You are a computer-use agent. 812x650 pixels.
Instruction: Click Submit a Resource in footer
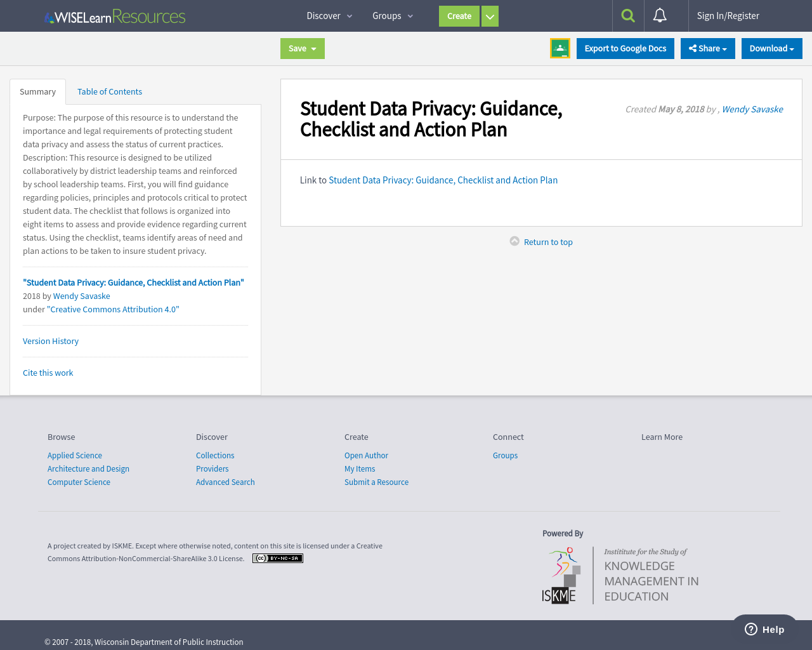[376, 482]
